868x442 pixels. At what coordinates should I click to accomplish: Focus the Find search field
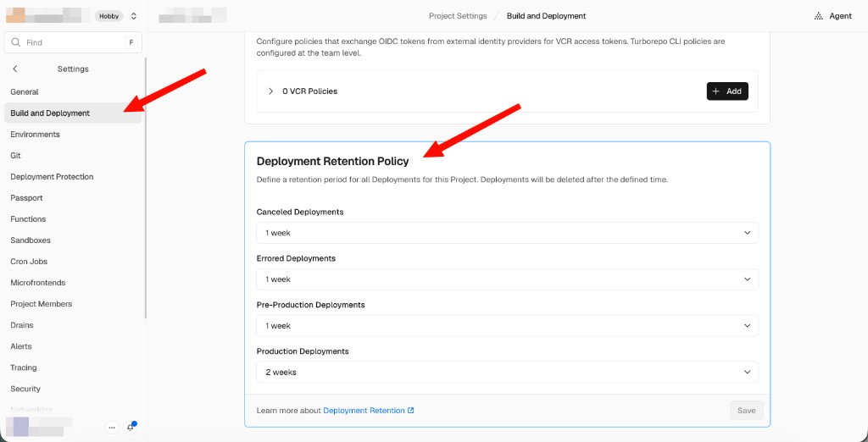[x=73, y=42]
